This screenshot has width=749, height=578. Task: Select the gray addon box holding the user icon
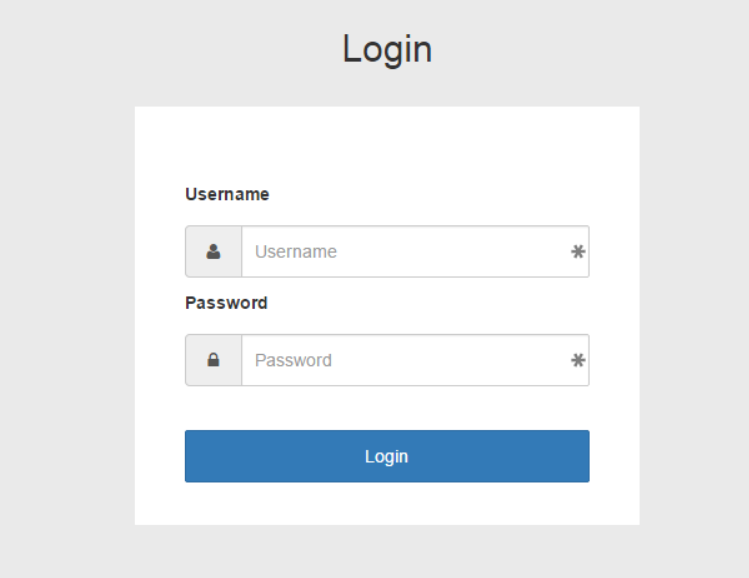[214, 251]
